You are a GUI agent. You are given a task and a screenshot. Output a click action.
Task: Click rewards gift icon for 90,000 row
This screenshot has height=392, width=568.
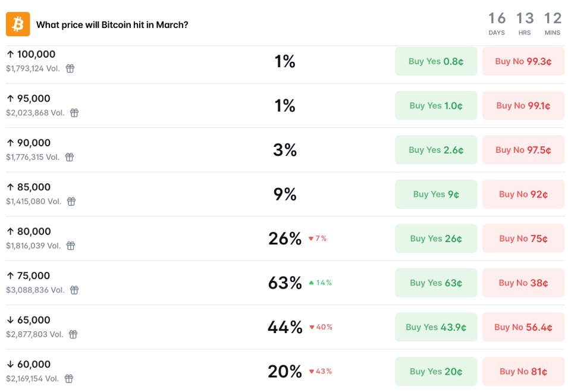pos(70,157)
